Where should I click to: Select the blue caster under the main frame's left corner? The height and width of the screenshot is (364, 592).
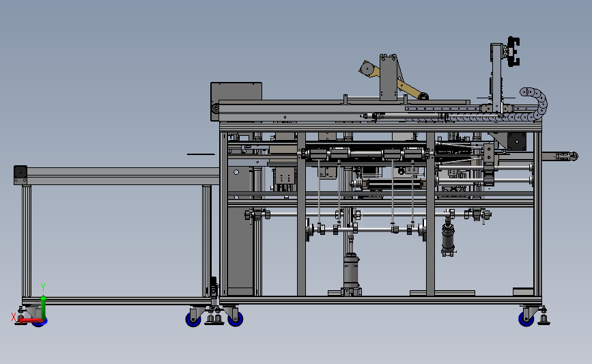click(235, 320)
